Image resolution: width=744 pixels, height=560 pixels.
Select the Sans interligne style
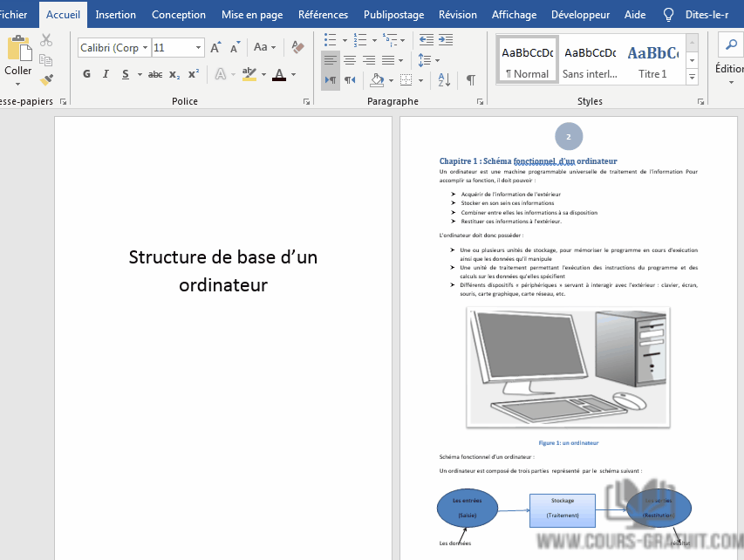pyautogui.click(x=590, y=60)
